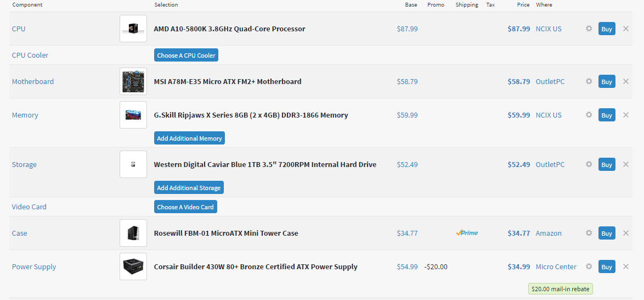The height and width of the screenshot is (300, 644).
Task: Open the Video Card component link
Action: pyautogui.click(x=29, y=207)
